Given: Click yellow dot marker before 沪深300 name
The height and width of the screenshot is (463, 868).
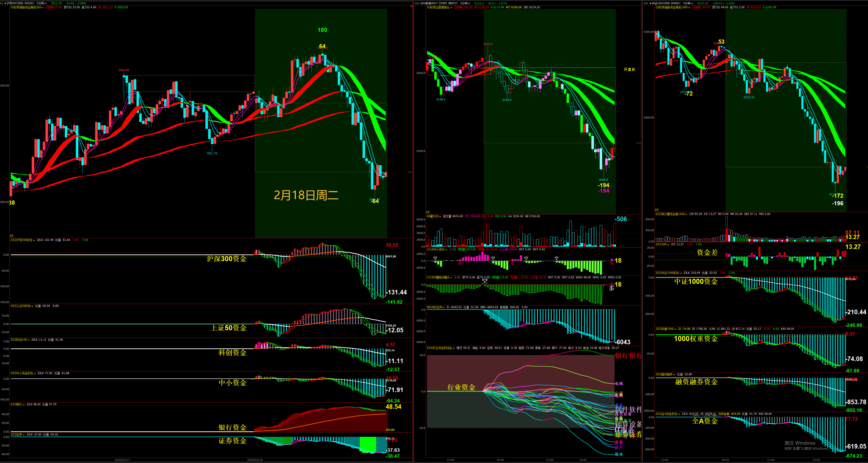Looking at the screenshot, I should pos(5,3).
